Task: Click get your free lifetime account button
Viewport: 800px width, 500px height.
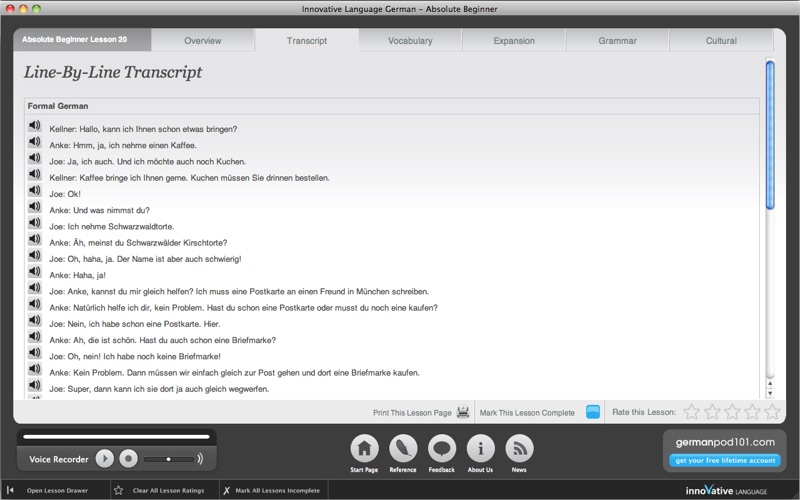Action: [x=724, y=460]
